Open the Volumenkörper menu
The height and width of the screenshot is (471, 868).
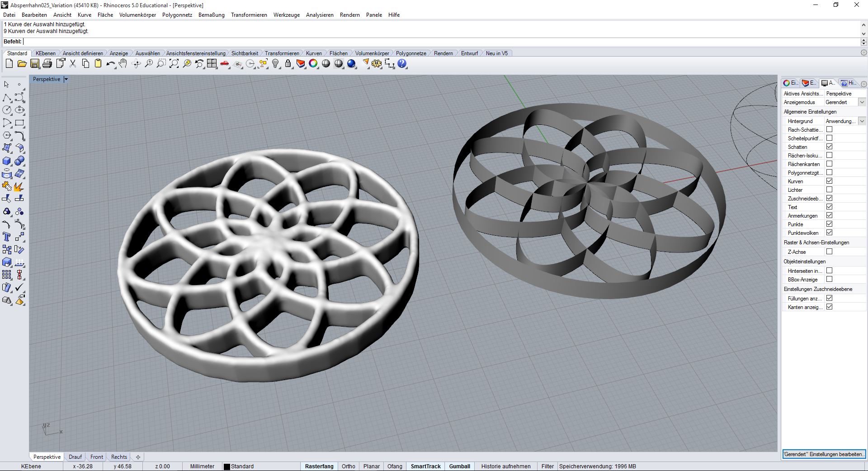(x=137, y=15)
